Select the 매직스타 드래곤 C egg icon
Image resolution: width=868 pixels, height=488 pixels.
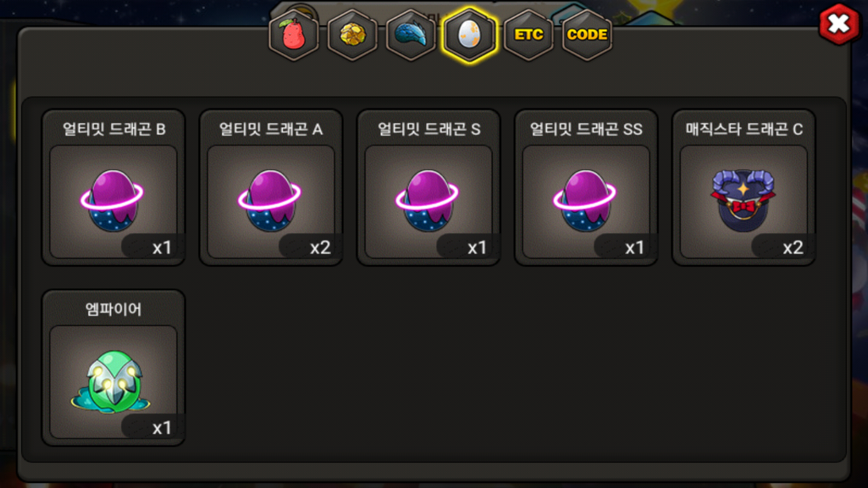pyautogui.click(x=743, y=200)
